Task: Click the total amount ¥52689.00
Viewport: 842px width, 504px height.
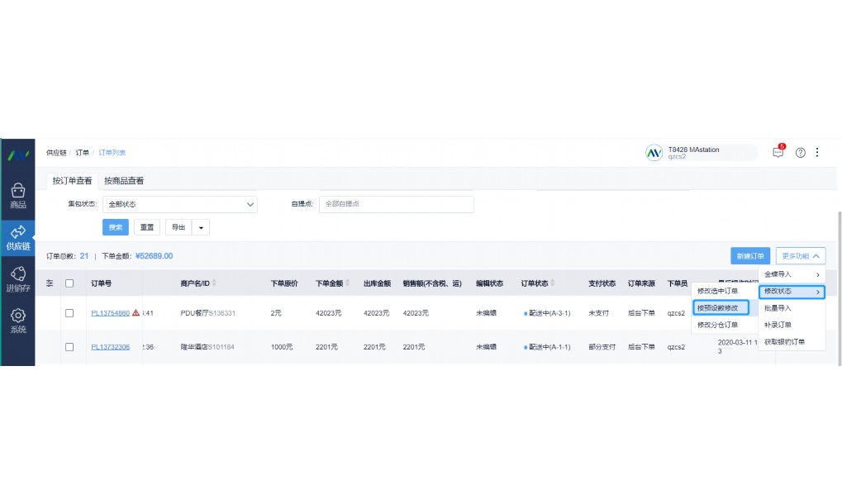Action: 154,256
